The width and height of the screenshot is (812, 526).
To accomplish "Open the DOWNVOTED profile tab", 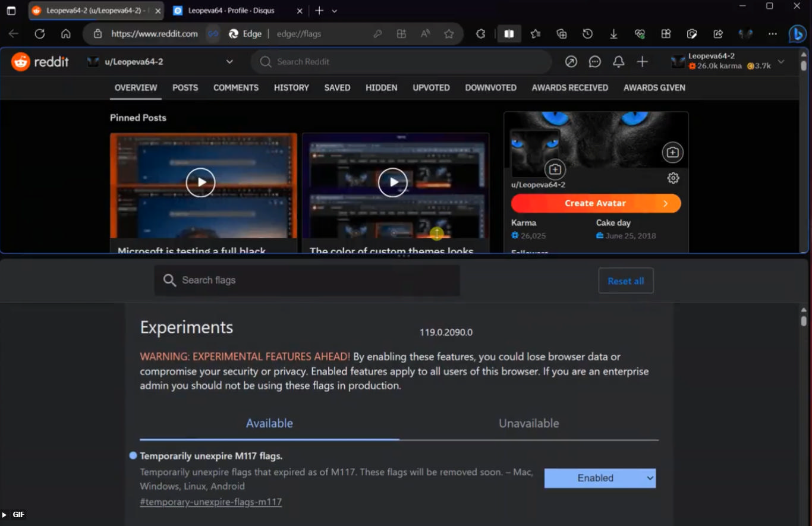I will click(490, 87).
